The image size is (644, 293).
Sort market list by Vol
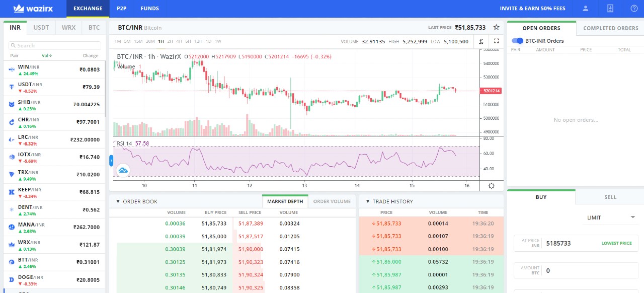pyautogui.click(x=47, y=55)
